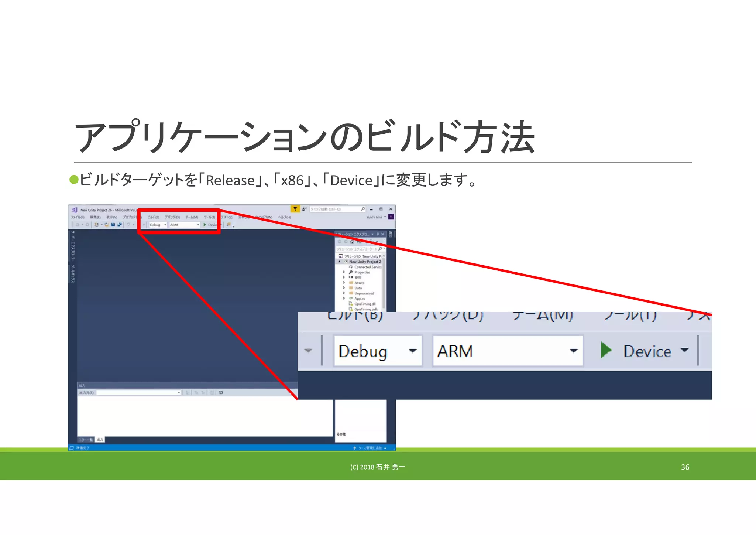
Task: Open the enlarged Debug configuration dropdown
Action: point(378,351)
